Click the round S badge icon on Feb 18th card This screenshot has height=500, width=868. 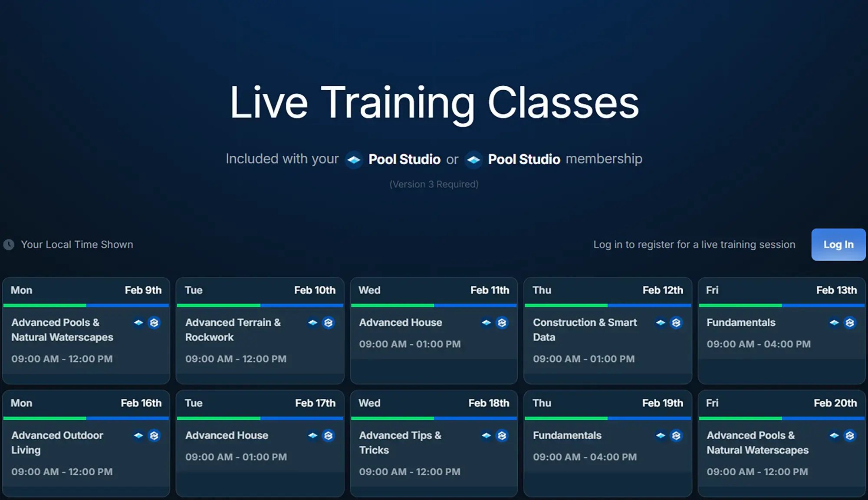(502, 435)
